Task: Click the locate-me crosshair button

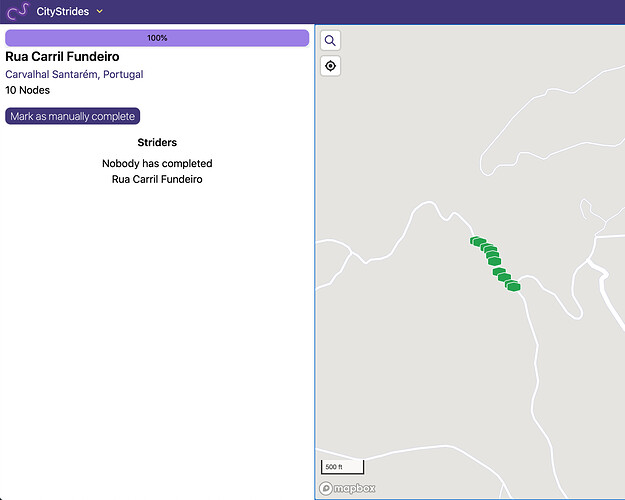Action: point(330,66)
